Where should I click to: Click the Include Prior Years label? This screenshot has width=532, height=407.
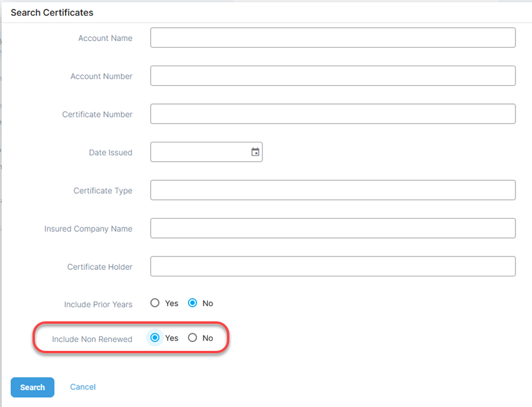click(98, 305)
